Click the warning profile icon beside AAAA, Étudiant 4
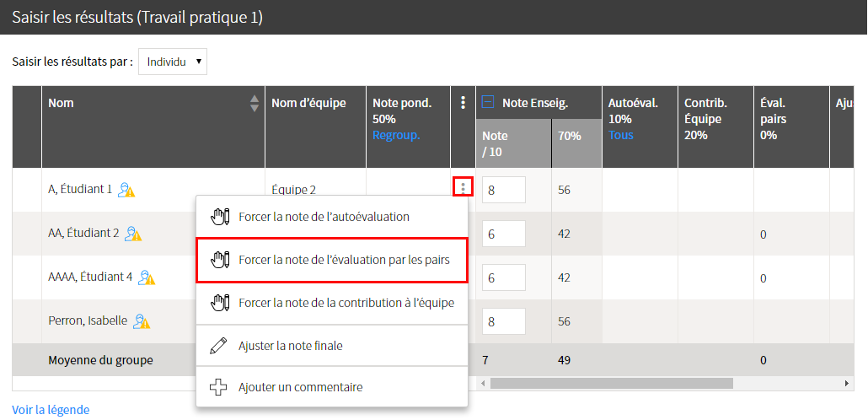This screenshot has height=420, width=868. coord(147,277)
